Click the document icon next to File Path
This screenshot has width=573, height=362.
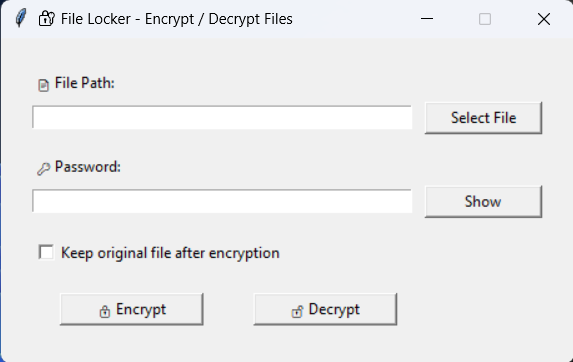43,85
